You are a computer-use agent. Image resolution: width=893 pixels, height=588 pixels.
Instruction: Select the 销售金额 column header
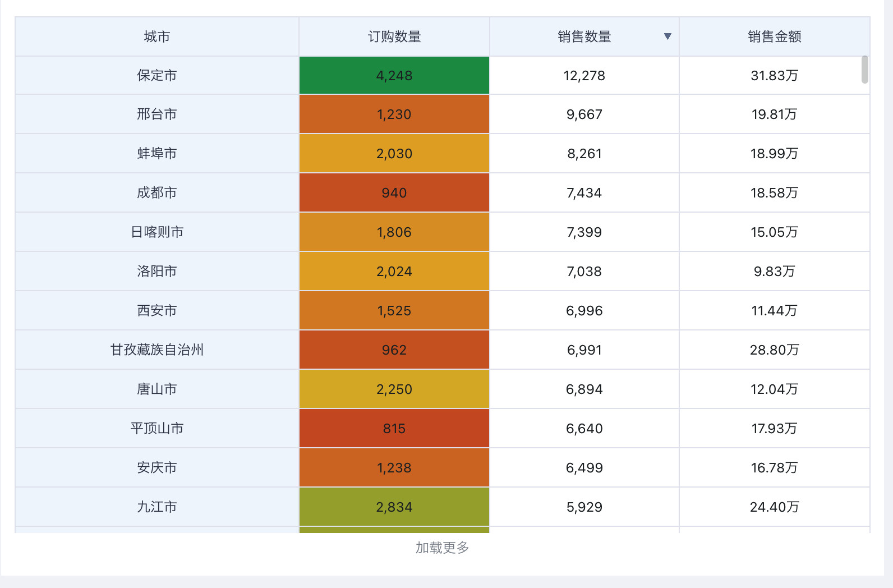(x=775, y=36)
